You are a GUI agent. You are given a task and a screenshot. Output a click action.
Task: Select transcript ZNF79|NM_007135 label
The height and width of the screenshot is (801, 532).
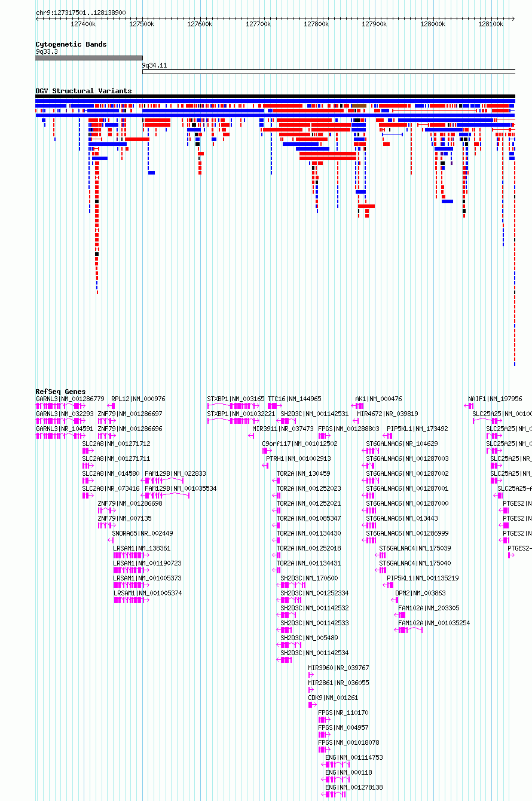point(125,518)
